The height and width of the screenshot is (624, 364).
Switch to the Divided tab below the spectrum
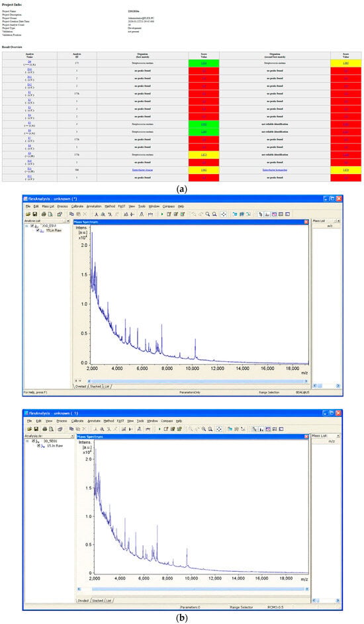[83, 601]
